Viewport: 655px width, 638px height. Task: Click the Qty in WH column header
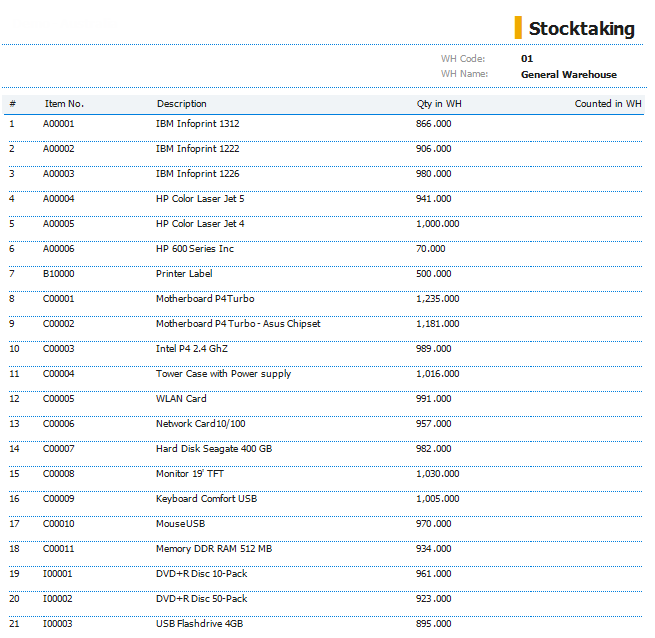click(439, 104)
